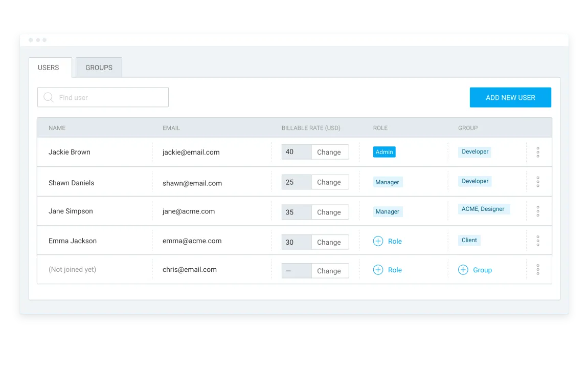Screen dimensions: 588x366
Task: Switch to the GROUPS tab
Action: (x=99, y=68)
